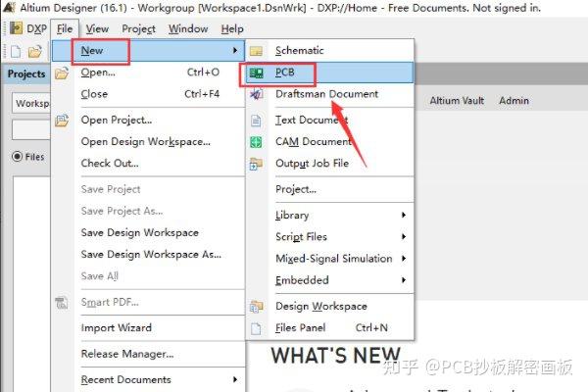Image resolution: width=588 pixels, height=392 pixels.
Task: Click the Output Job File icon
Action: (256, 164)
